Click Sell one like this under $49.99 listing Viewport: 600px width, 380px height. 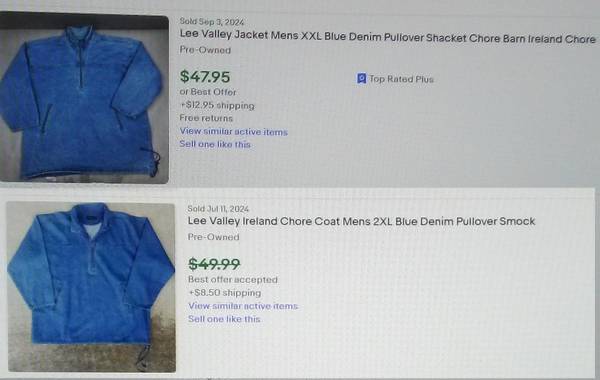pos(224,319)
